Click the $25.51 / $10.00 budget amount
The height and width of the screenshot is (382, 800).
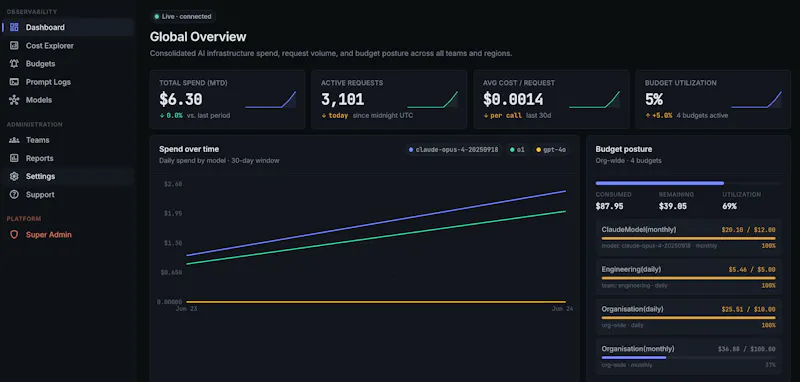point(748,310)
